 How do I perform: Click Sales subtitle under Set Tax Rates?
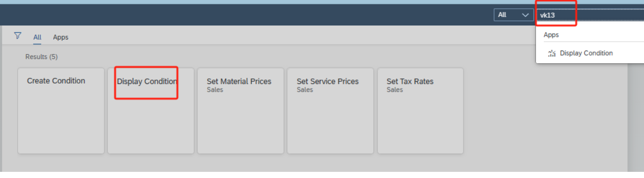394,90
